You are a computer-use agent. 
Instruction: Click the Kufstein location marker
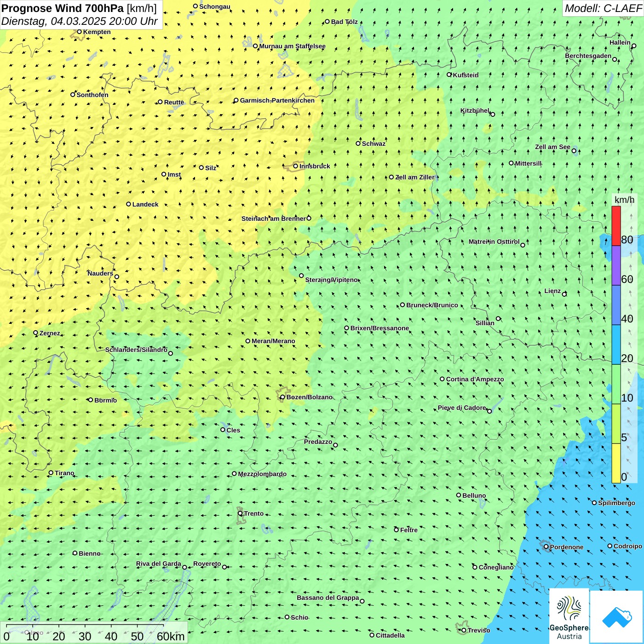coord(449,75)
